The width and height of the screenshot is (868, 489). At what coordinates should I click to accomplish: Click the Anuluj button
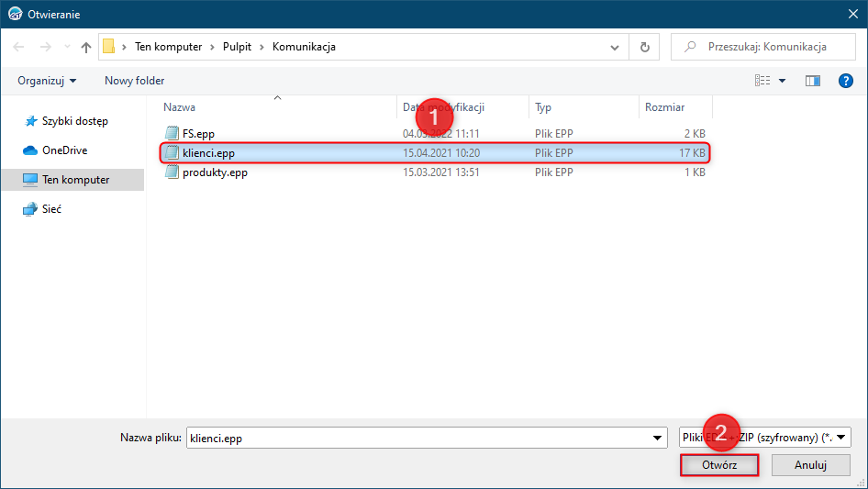[810, 465]
